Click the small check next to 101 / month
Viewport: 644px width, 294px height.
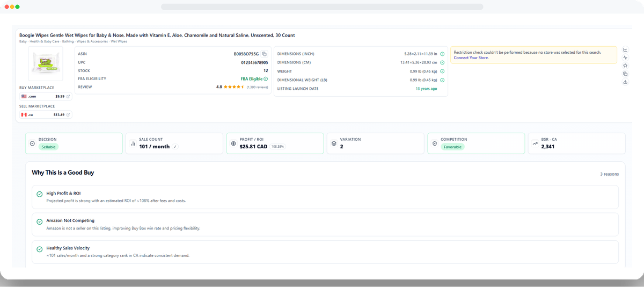click(175, 146)
